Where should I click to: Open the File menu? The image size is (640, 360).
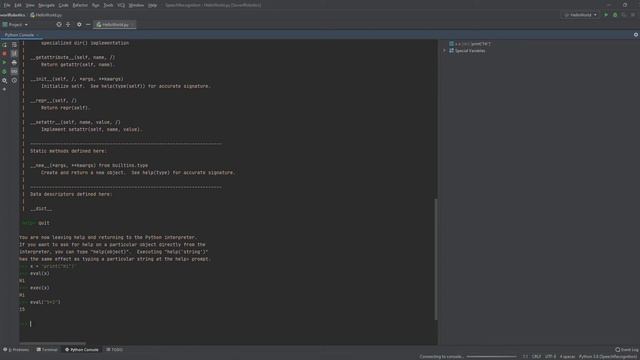(x=7, y=5)
